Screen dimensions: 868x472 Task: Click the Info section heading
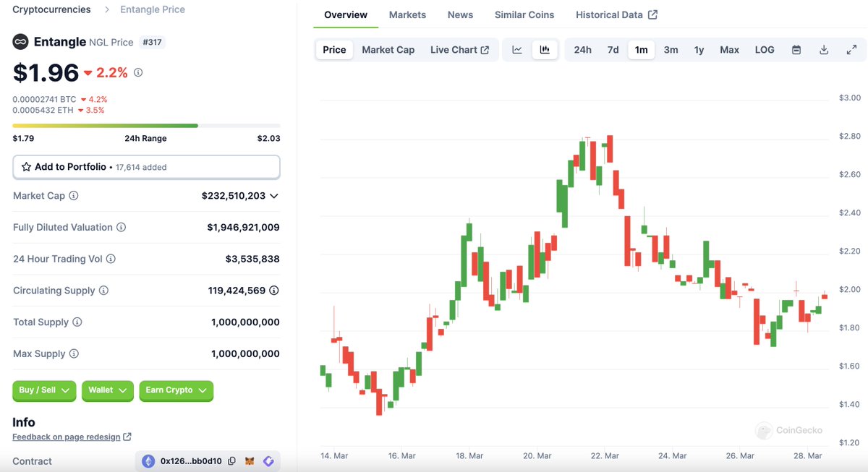coord(24,422)
